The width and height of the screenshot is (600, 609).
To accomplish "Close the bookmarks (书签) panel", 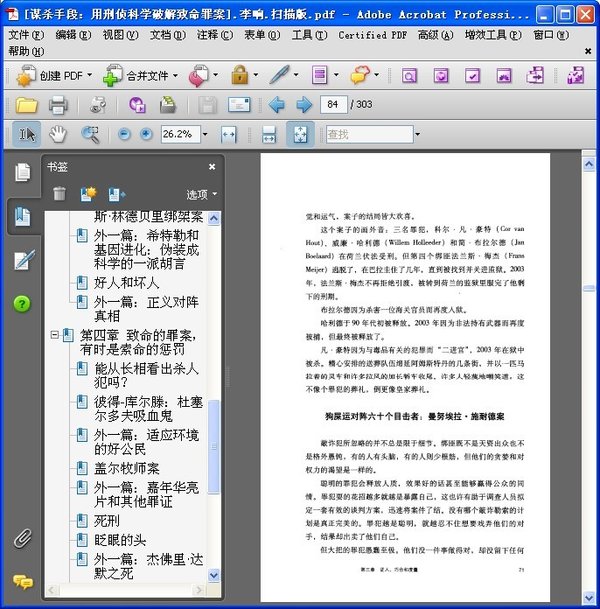I will (212, 167).
